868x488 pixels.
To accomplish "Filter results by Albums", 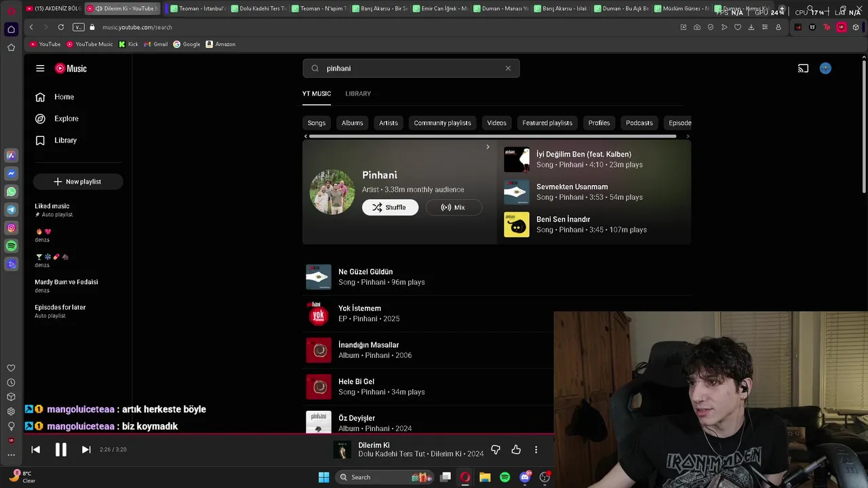I will (x=352, y=123).
